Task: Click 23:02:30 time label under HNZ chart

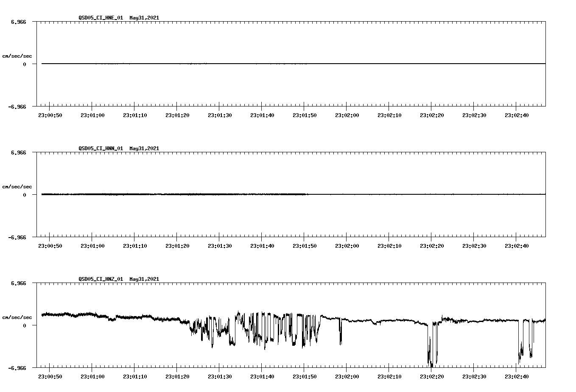Action: [x=474, y=377]
